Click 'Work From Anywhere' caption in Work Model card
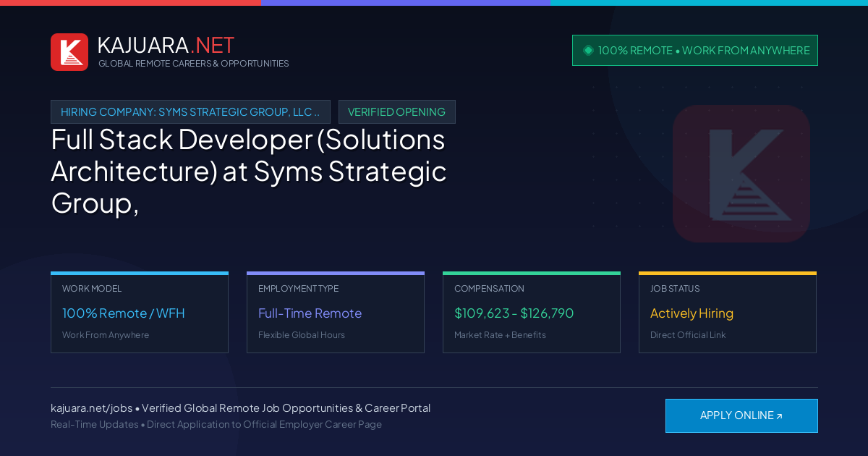The width and height of the screenshot is (868, 456). tap(106, 335)
